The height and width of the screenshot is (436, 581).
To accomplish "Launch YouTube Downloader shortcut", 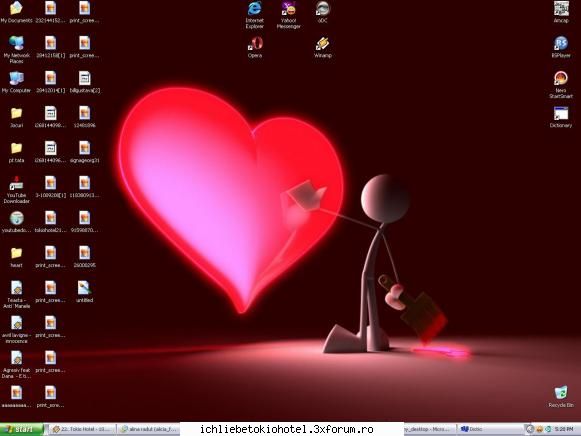I will [x=16, y=190].
